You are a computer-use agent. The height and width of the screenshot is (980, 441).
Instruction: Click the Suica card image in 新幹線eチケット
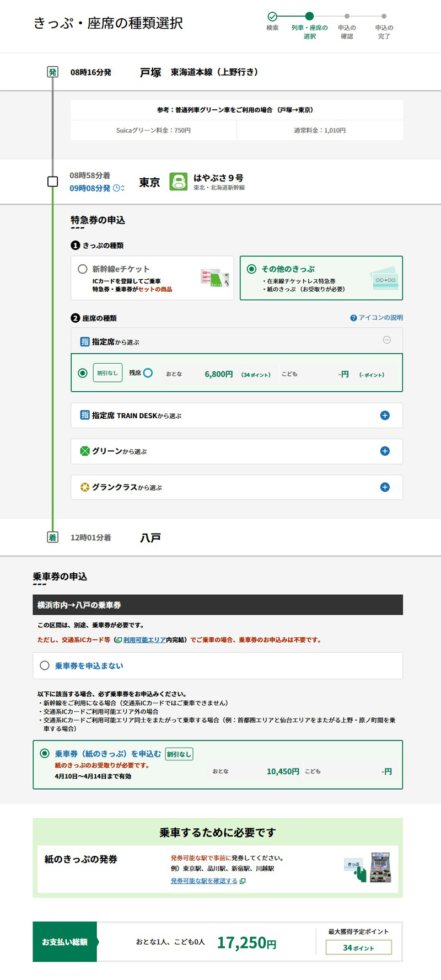214,278
